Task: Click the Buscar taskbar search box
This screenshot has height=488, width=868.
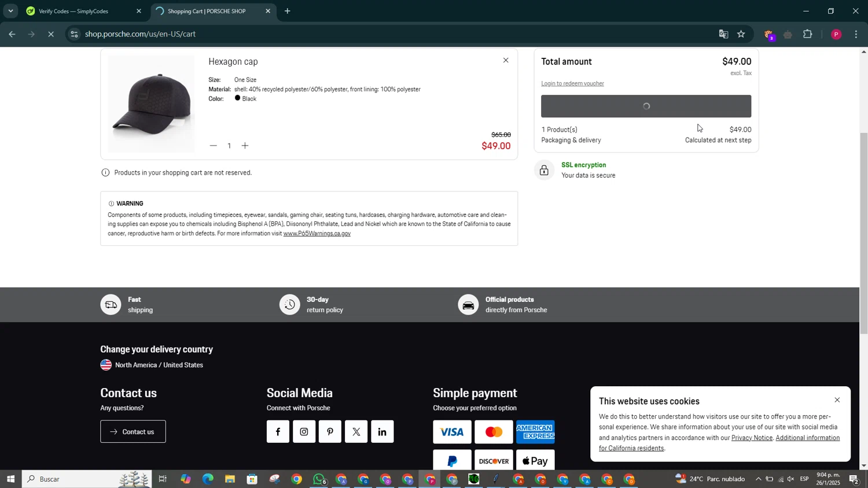Action: click(x=87, y=479)
